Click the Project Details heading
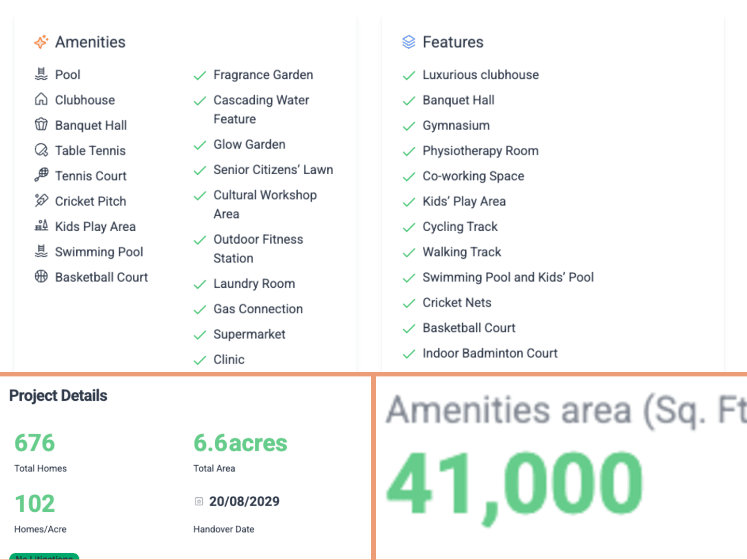The height and width of the screenshot is (560, 747). [x=58, y=396]
